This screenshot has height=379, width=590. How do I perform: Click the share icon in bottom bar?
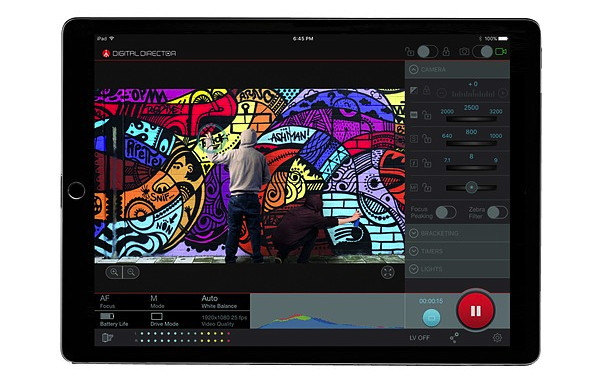(x=455, y=338)
